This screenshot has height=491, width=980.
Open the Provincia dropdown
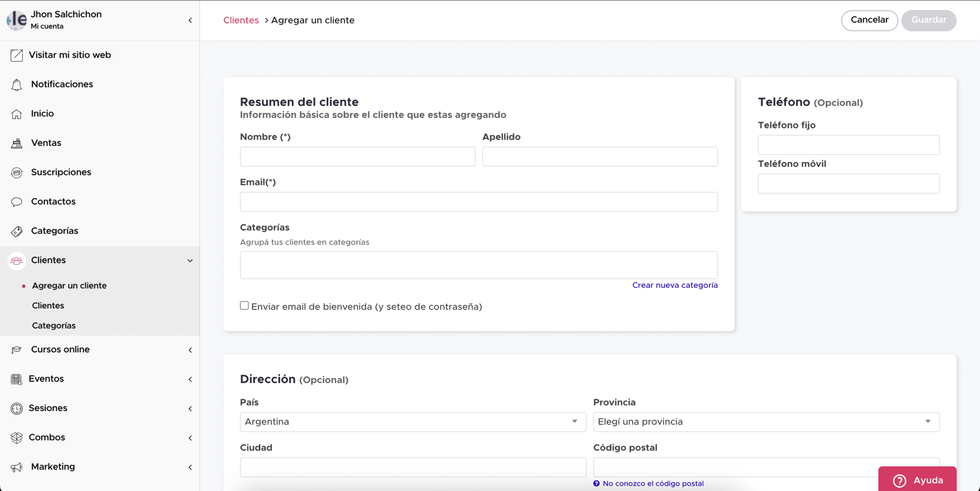[x=766, y=422]
